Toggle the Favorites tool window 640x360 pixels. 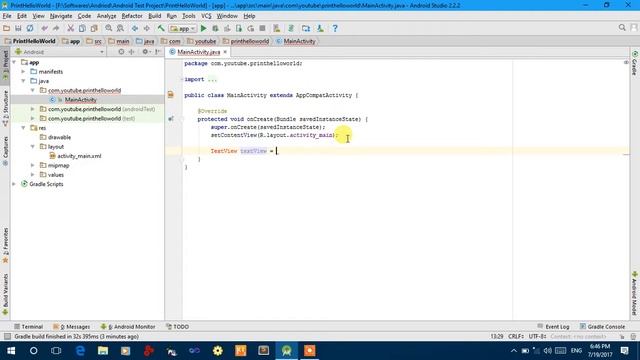tap(5, 245)
